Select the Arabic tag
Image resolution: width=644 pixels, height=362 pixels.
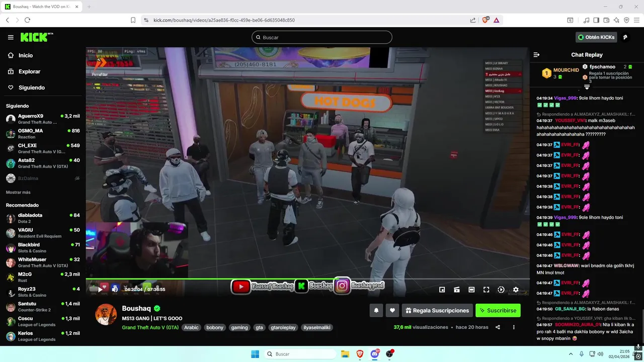191,327
